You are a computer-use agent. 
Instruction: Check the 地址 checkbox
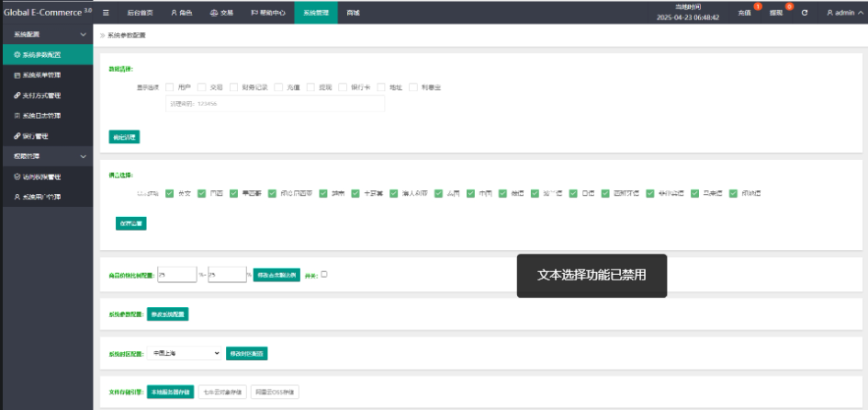coord(381,87)
